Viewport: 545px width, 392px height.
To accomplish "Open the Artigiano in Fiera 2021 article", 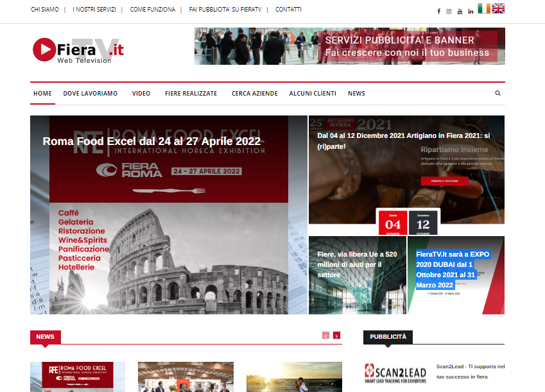I will [404, 141].
